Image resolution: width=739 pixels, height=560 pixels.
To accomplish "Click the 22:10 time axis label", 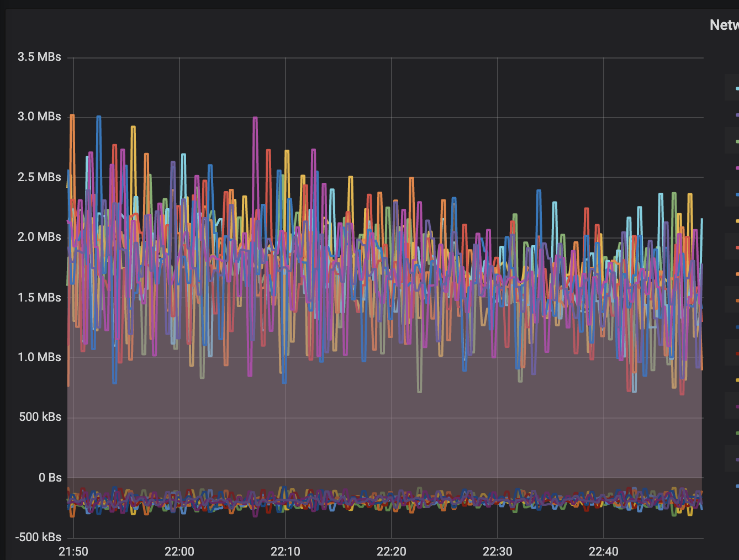I will [x=286, y=551].
